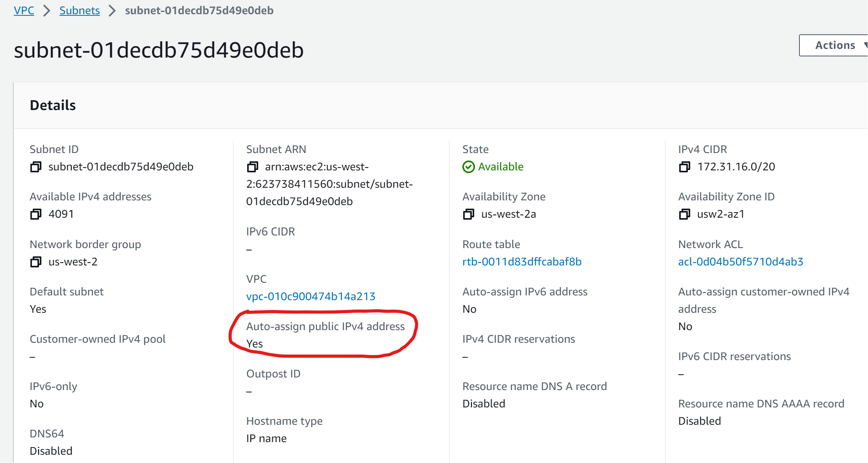
Task: Copy the IPv4 CIDR 172.31.16.0/20
Action: (x=684, y=167)
